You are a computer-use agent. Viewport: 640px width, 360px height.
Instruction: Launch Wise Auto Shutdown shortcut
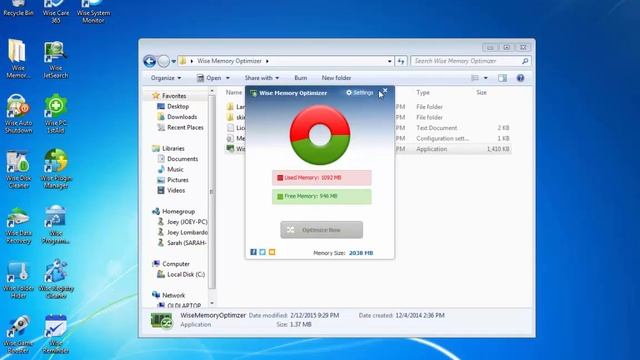click(x=18, y=114)
